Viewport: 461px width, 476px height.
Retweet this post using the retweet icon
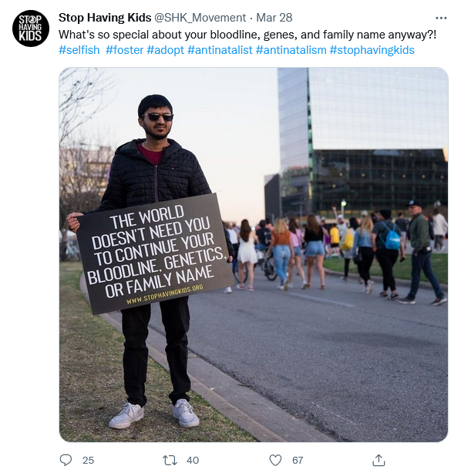(170, 460)
